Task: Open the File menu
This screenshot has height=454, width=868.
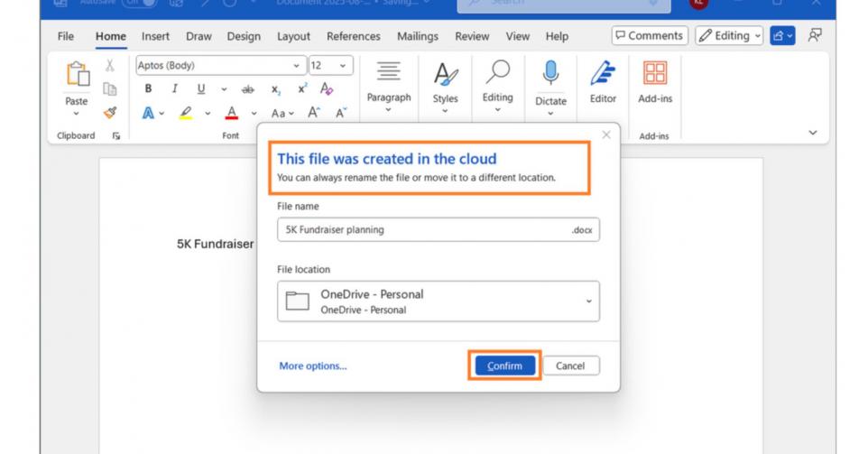Action: pos(65,36)
